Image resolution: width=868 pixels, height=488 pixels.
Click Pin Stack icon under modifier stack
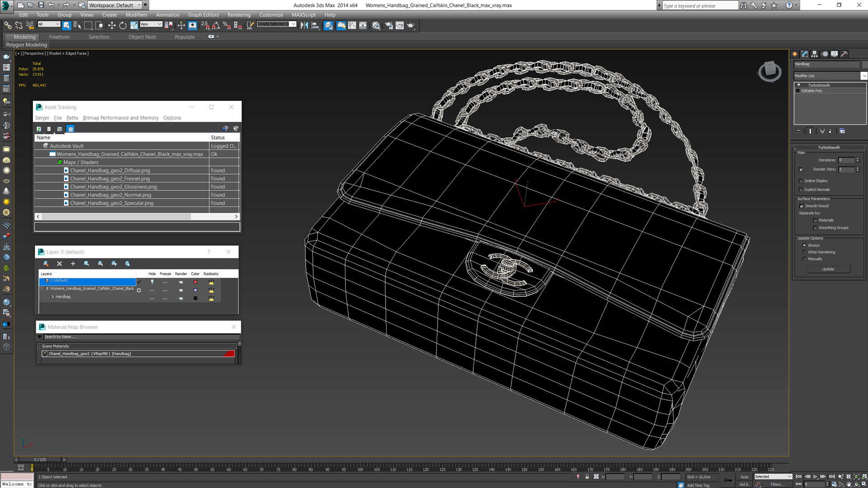(x=798, y=131)
